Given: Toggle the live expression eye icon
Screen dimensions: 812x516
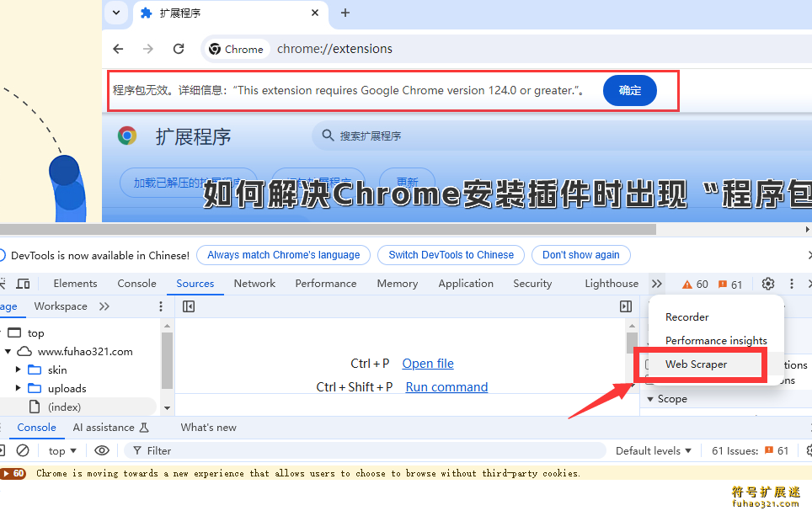Looking at the screenshot, I should point(102,451).
